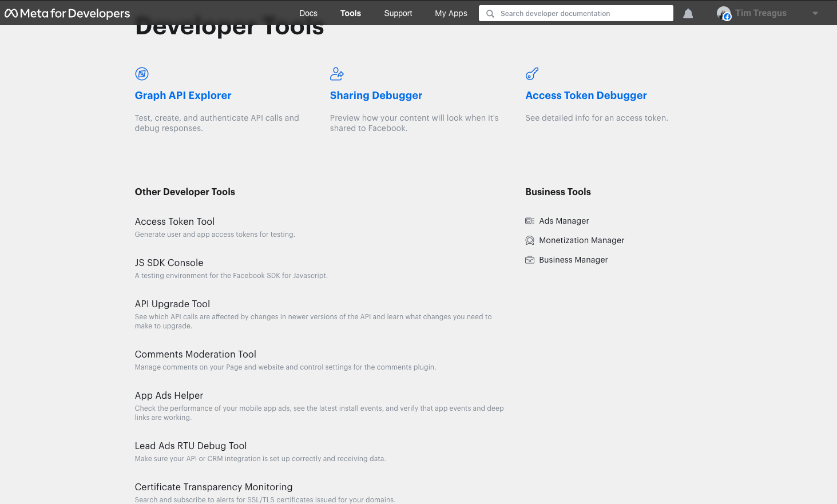Open the Support menu

(x=398, y=13)
